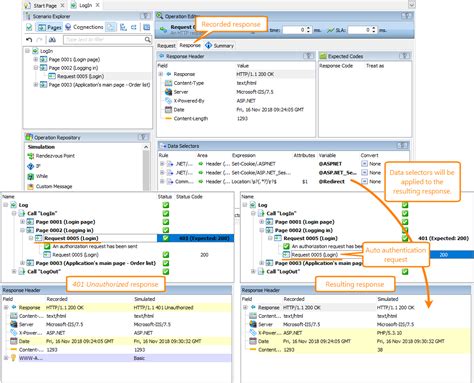
Task: Click the binoculars find icon
Action: 52,40
